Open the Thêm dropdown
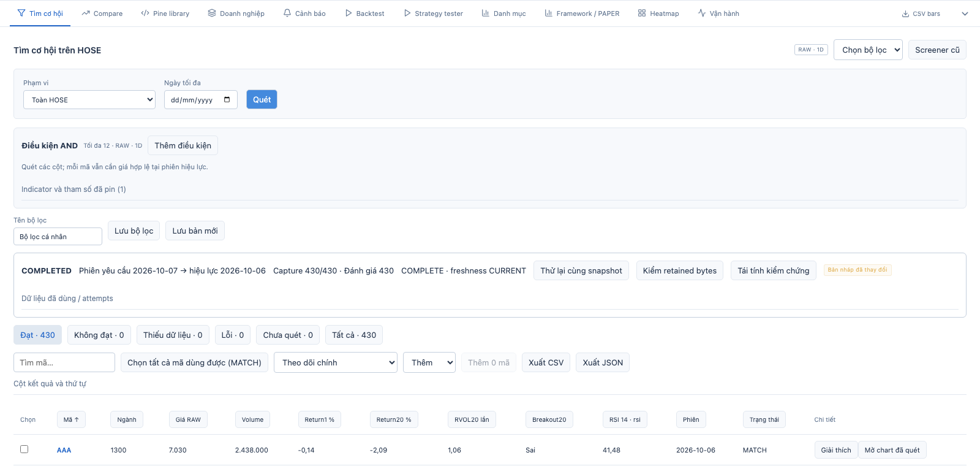This screenshot has height=466, width=980. [429, 362]
